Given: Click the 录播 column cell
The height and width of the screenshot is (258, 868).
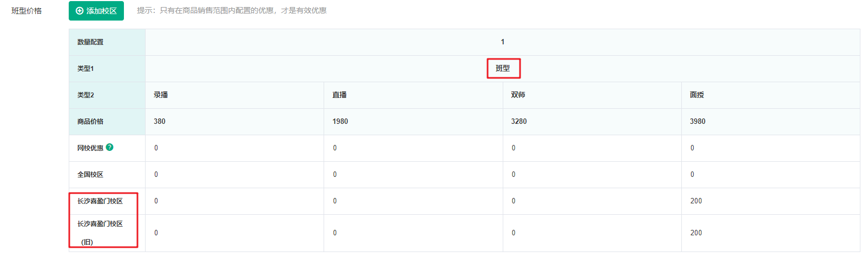Looking at the screenshot, I should pyautogui.click(x=234, y=95).
